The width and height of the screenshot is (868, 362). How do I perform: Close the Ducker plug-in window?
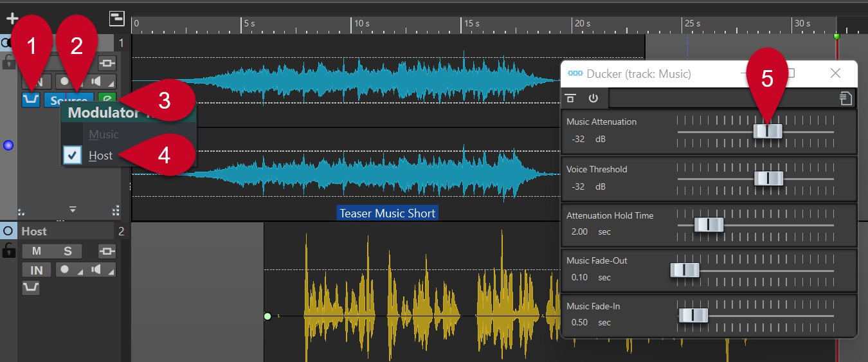click(x=835, y=73)
